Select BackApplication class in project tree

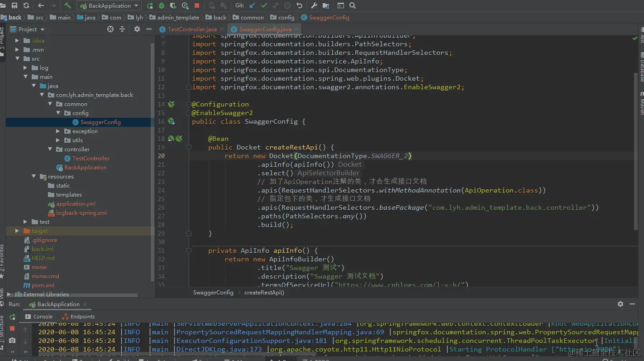click(81, 167)
